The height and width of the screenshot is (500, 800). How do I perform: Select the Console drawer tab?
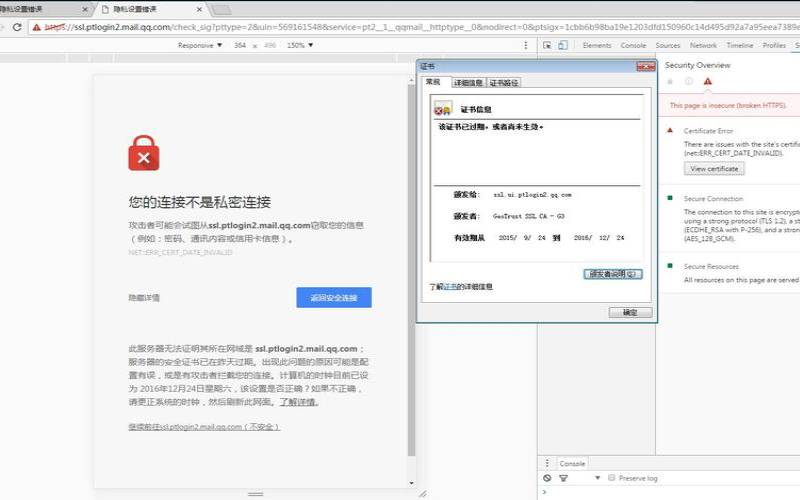tap(572, 463)
